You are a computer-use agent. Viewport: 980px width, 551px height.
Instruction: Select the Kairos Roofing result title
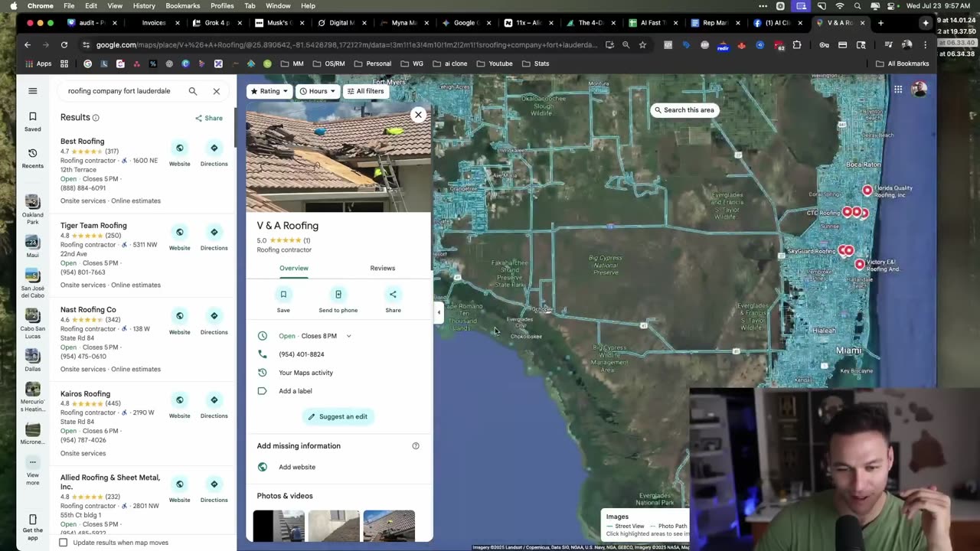coord(85,394)
